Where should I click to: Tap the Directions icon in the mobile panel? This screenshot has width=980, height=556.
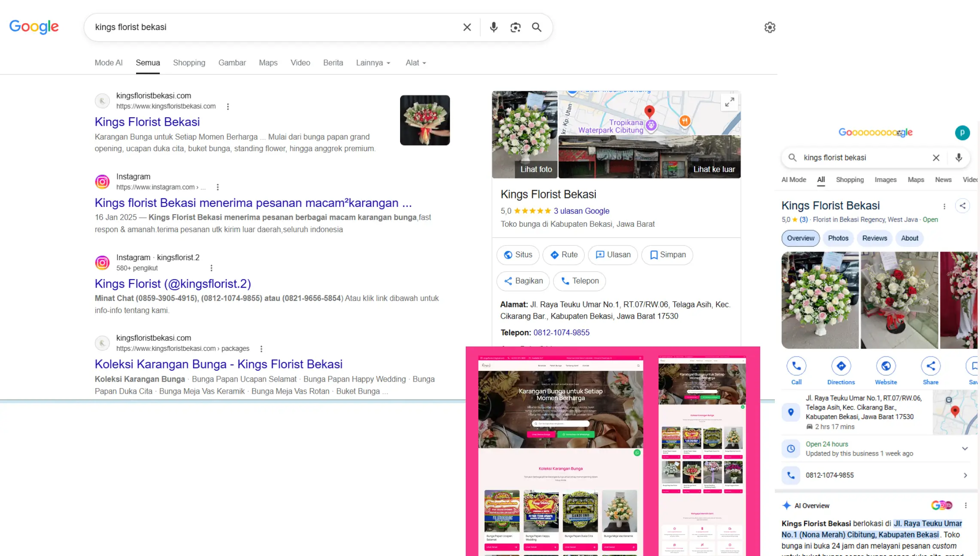[841, 366]
